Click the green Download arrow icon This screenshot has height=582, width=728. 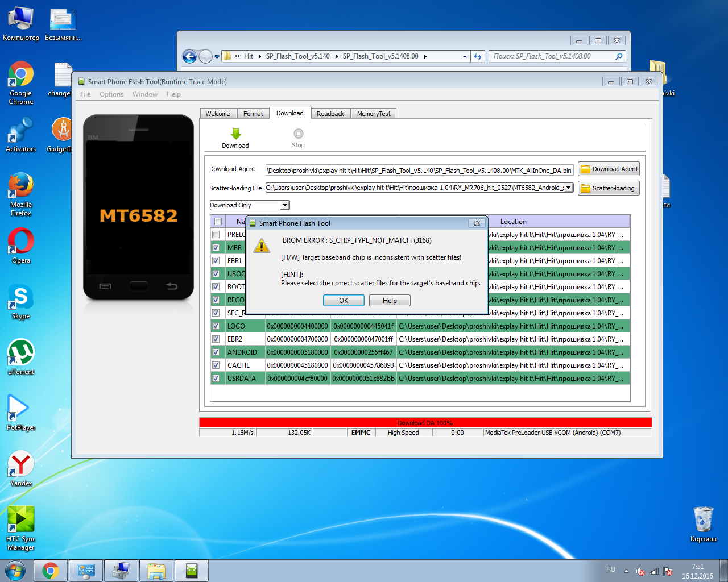235,134
